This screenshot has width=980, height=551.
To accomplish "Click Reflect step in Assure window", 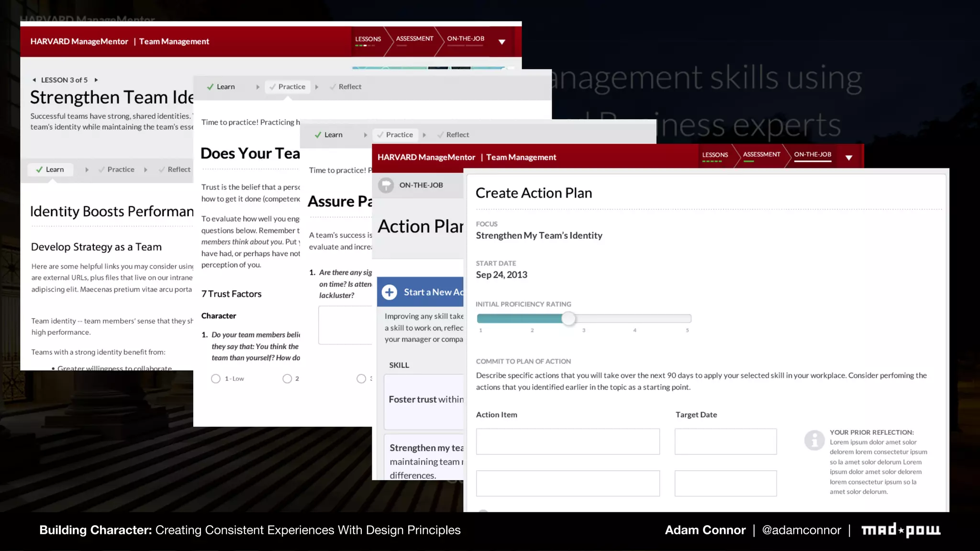I will point(453,135).
